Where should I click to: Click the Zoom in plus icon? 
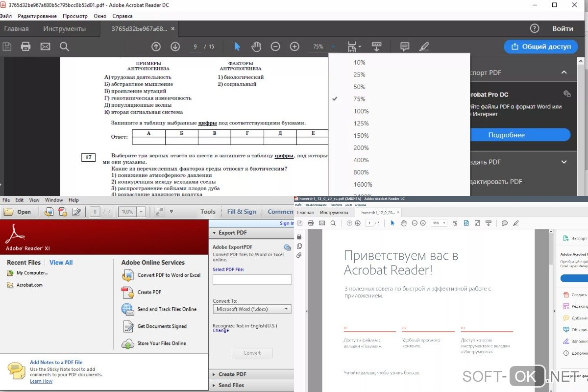pyautogui.click(x=294, y=47)
